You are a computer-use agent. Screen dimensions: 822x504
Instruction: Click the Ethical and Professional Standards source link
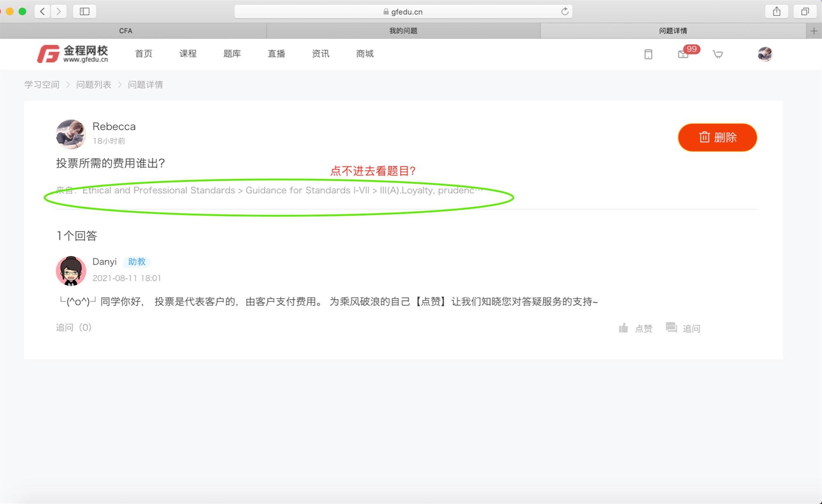tap(159, 190)
